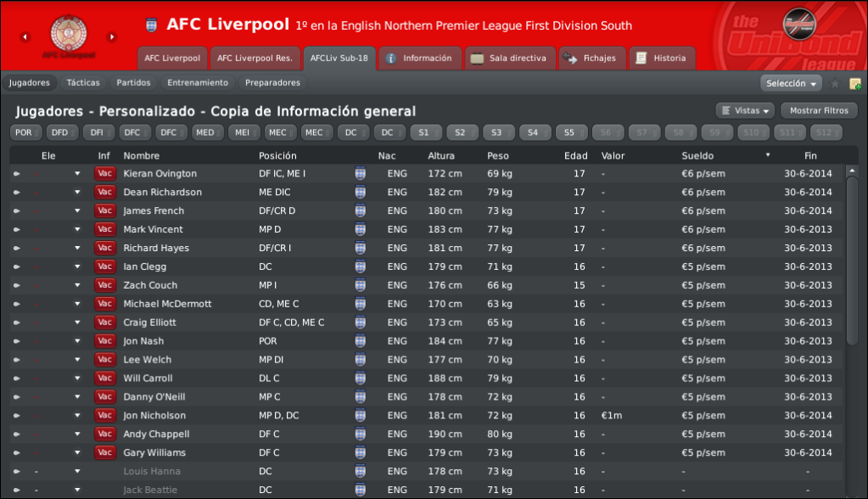
Task: Click the add note icon beside star
Action: tap(855, 84)
